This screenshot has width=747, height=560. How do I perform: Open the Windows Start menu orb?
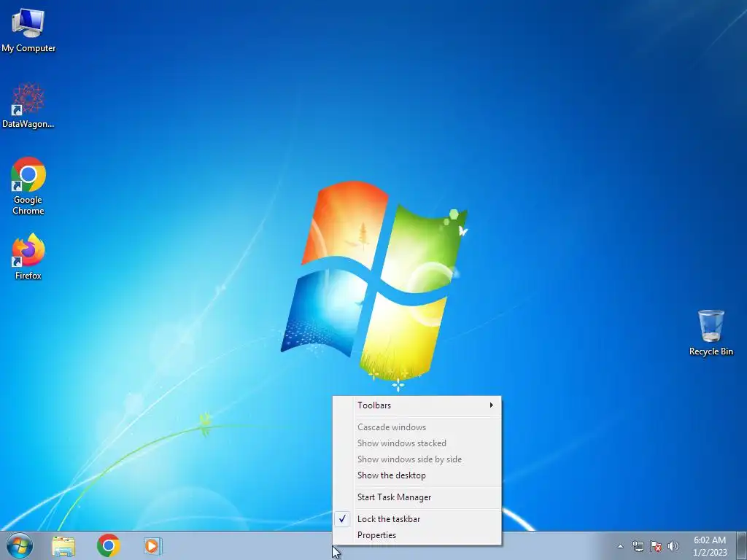coord(20,545)
